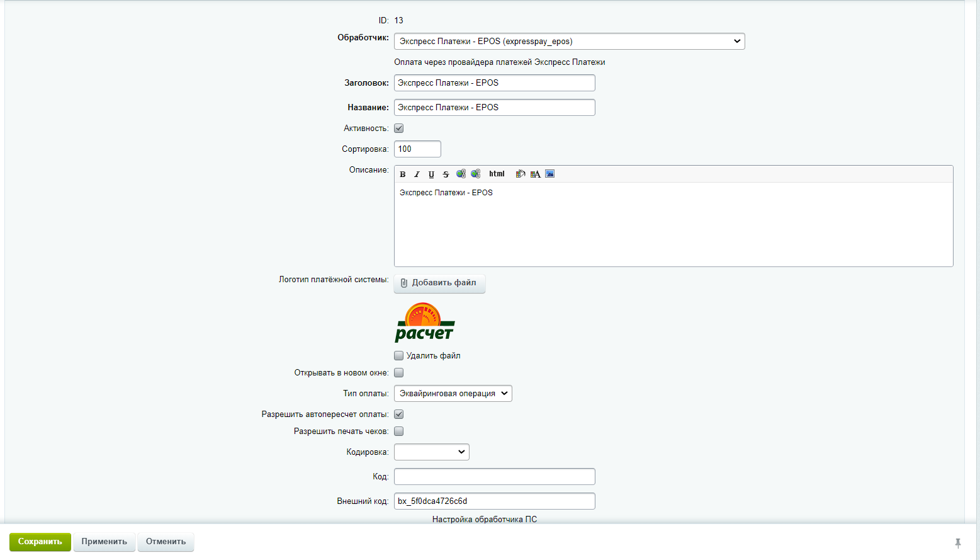Viewport: 980px width, 560px height.
Task: Open the Кодировка encoding dropdown
Action: pos(431,452)
